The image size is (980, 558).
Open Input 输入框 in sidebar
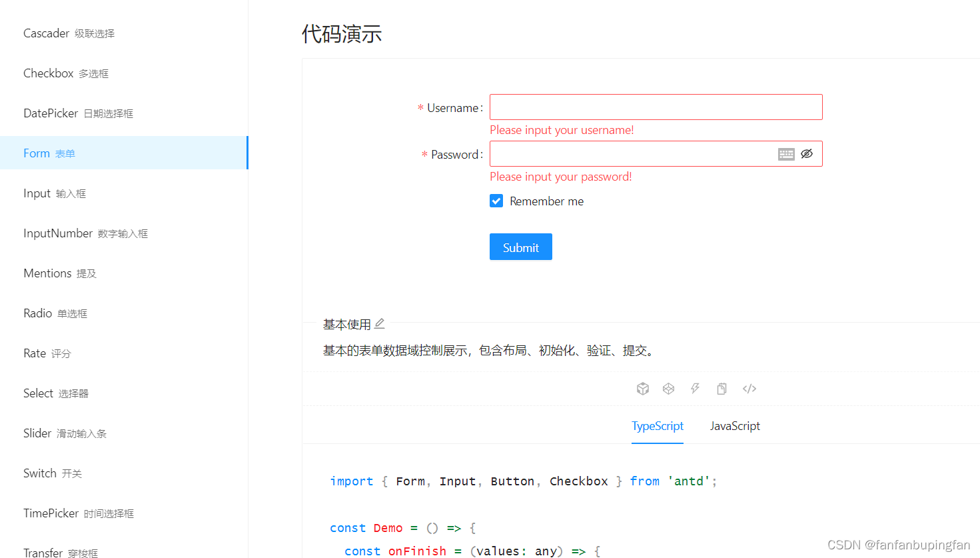(124, 193)
